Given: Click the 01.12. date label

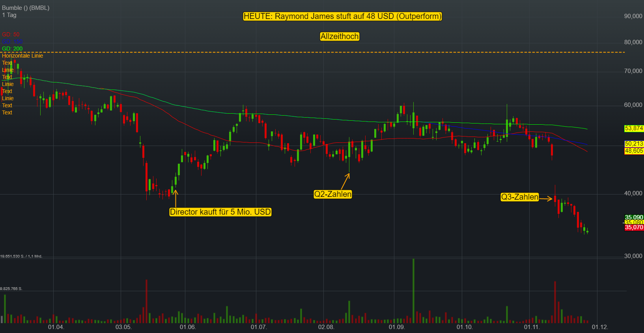Looking at the screenshot, I should (x=600, y=327).
